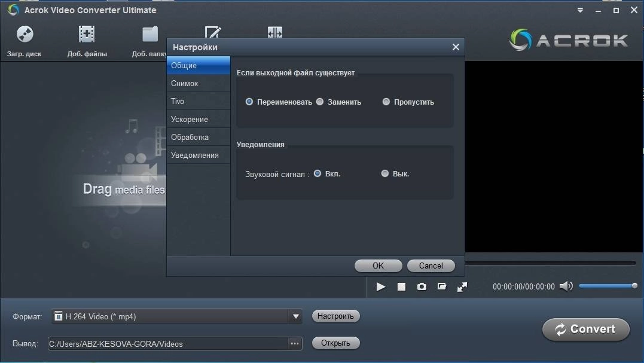Image resolution: width=644 pixels, height=363 pixels.
Task: Click the video seek progress bar
Action: coord(550,263)
